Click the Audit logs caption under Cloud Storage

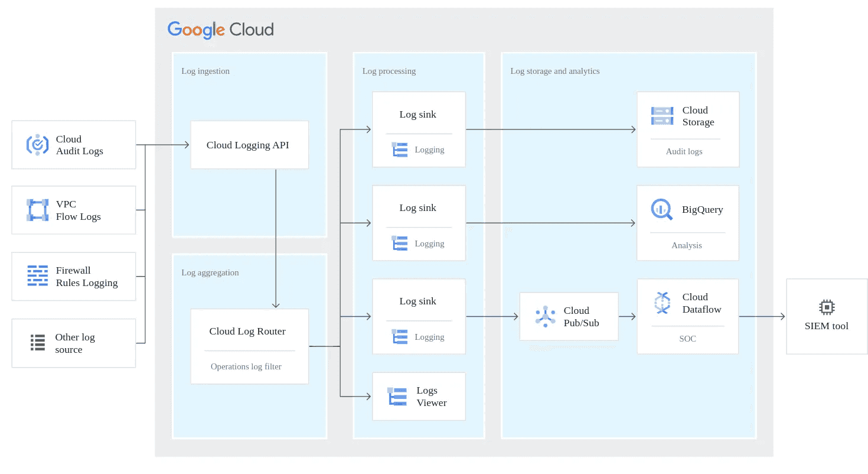(x=684, y=151)
